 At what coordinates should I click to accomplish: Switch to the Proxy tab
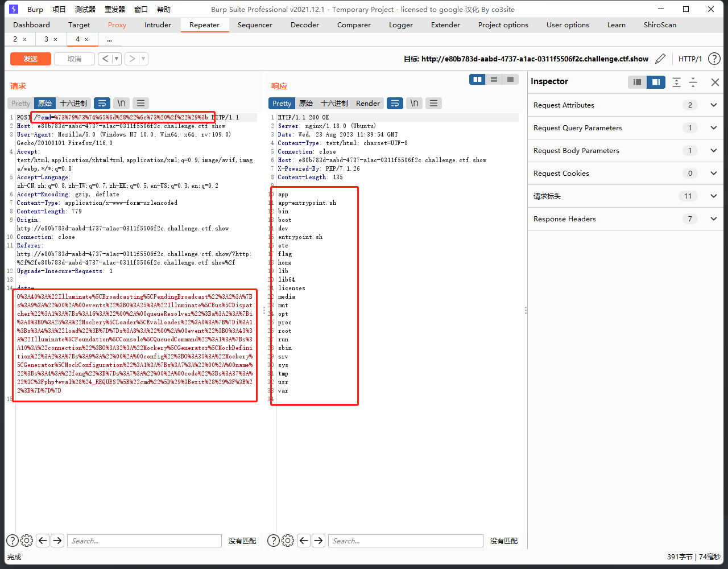coord(117,24)
